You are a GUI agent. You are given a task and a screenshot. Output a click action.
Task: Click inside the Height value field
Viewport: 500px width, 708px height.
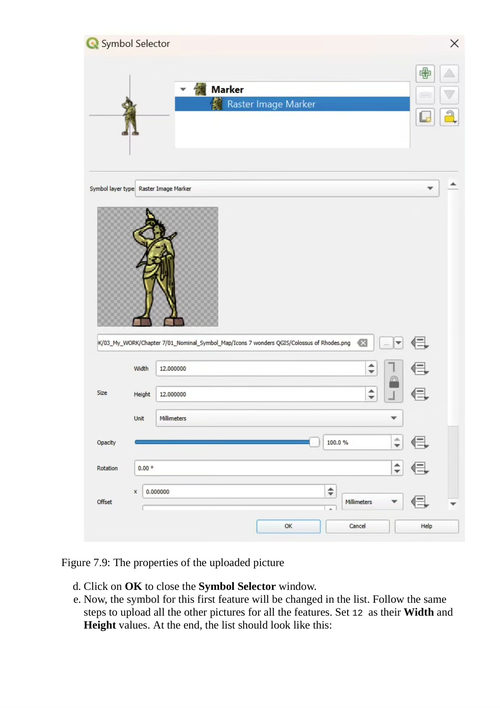(x=261, y=394)
